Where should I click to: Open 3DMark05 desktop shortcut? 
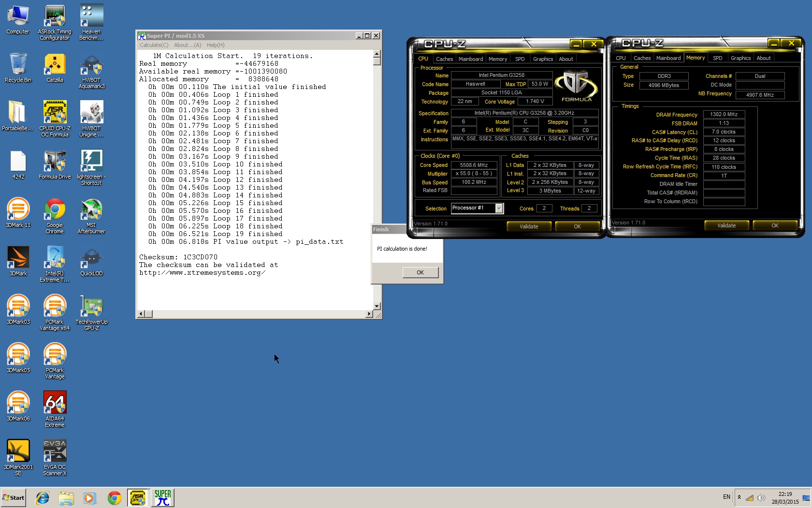pos(18,358)
